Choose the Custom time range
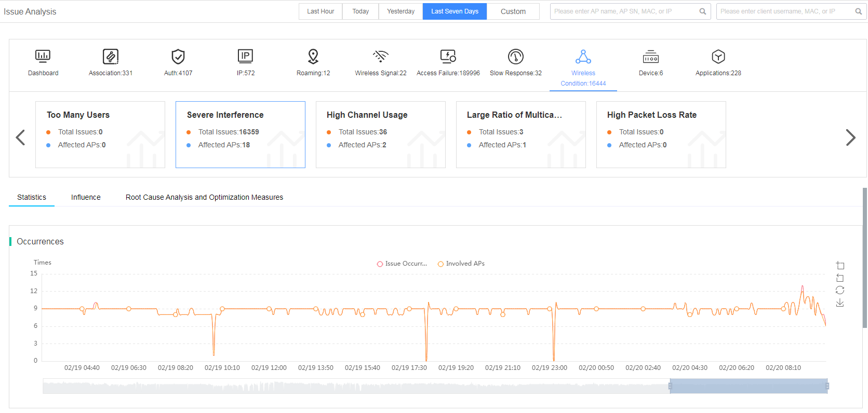 [513, 11]
